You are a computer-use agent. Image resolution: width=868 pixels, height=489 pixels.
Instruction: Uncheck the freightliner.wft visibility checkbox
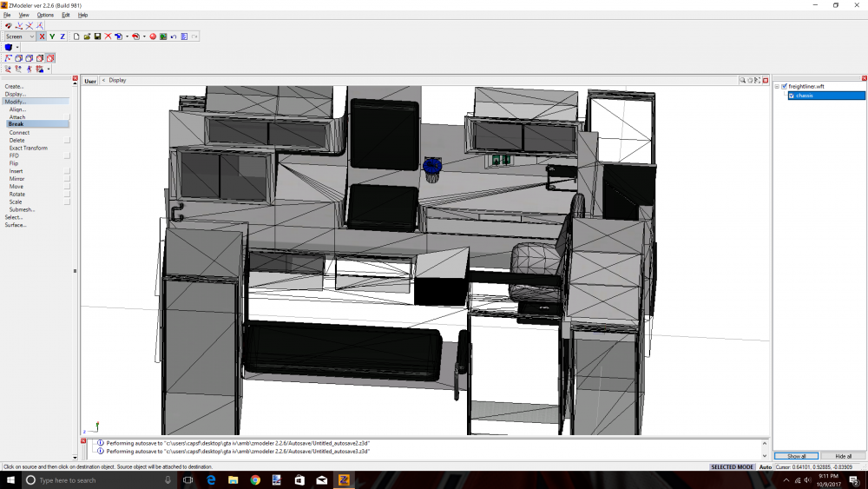pyautogui.click(x=784, y=86)
